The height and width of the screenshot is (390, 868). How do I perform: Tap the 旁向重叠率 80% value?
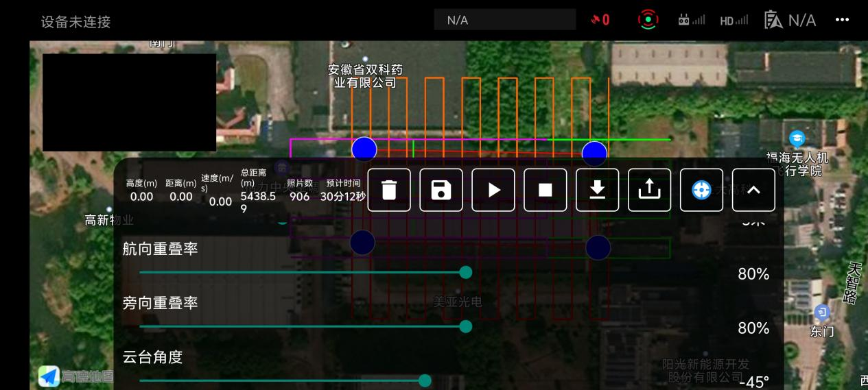coord(753,328)
